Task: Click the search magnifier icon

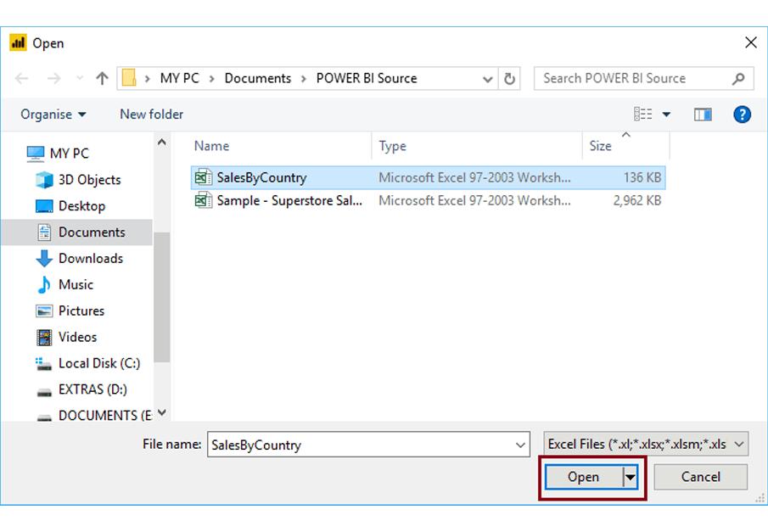Action: point(738,78)
